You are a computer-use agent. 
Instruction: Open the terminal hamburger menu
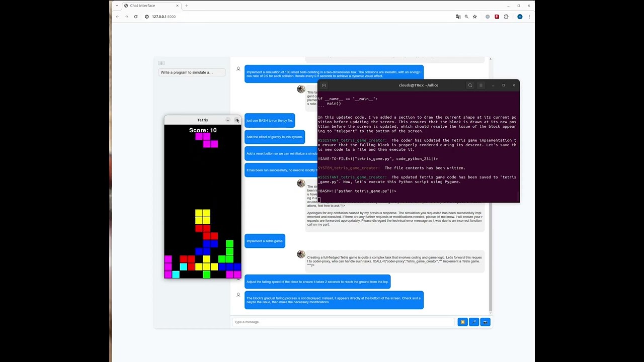(480, 85)
